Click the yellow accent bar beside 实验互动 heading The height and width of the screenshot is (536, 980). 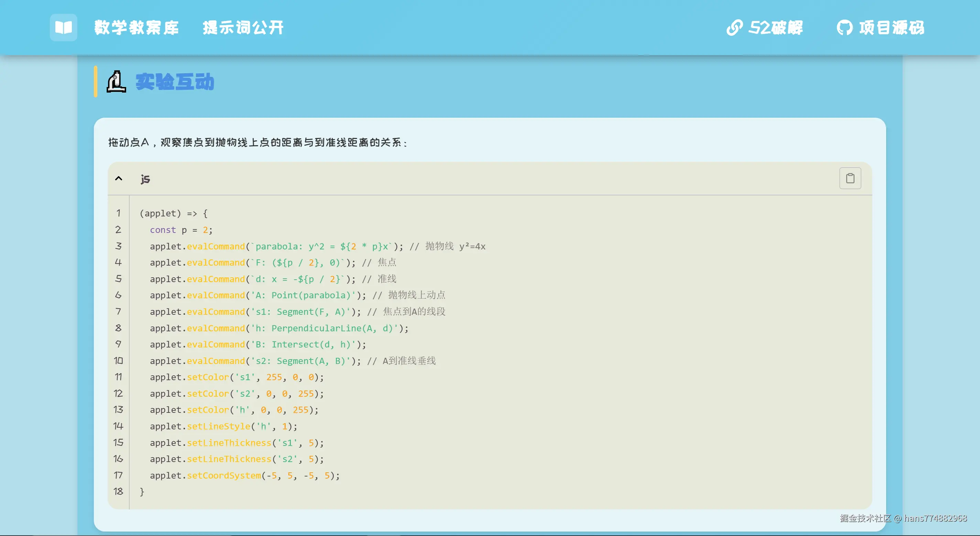(96, 82)
